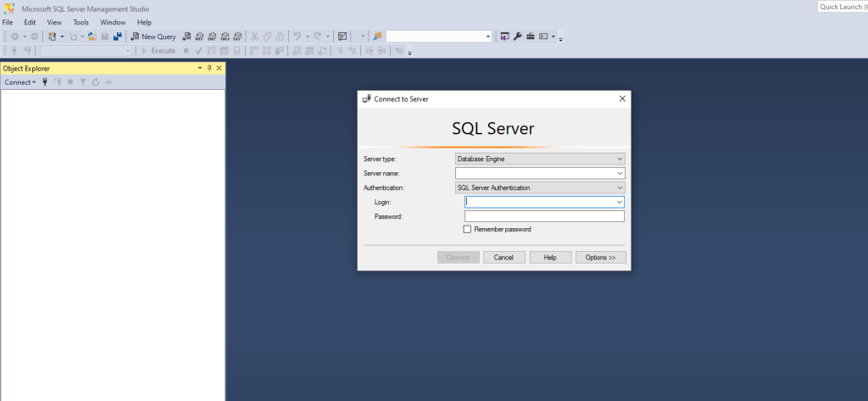Screen dimensions: 868x401
Task: Enable the Remember password checkbox
Action: click(467, 229)
